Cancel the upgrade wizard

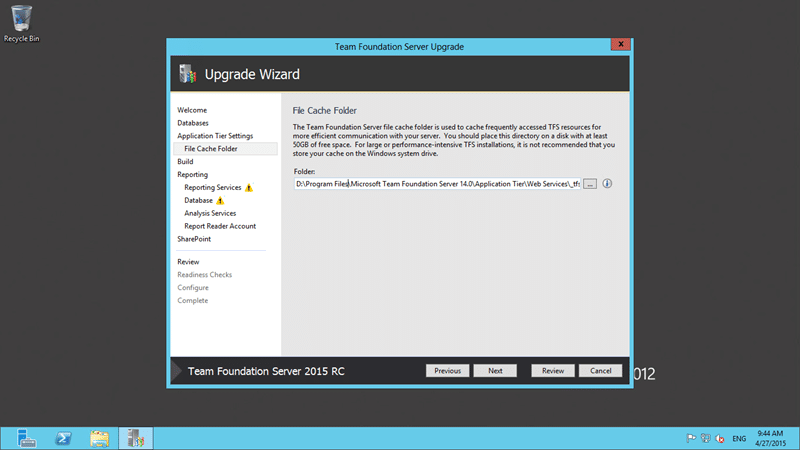click(601, 371)
